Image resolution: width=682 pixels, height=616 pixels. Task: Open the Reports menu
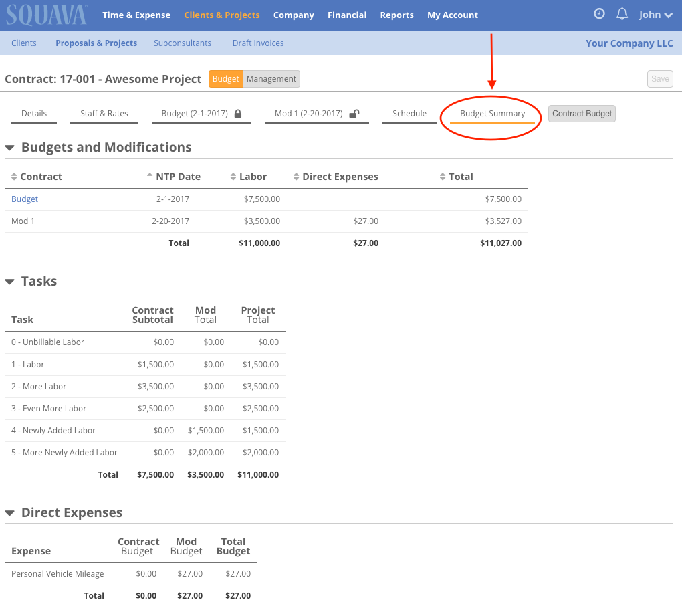[396, 15]
